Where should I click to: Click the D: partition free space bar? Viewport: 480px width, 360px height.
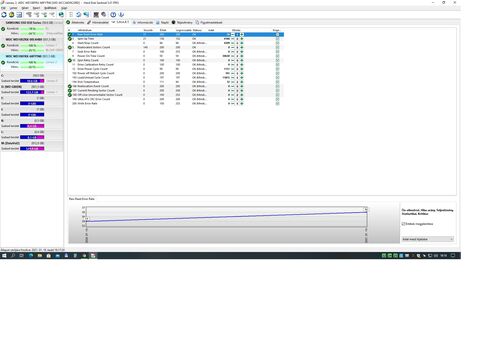[32, 92]
